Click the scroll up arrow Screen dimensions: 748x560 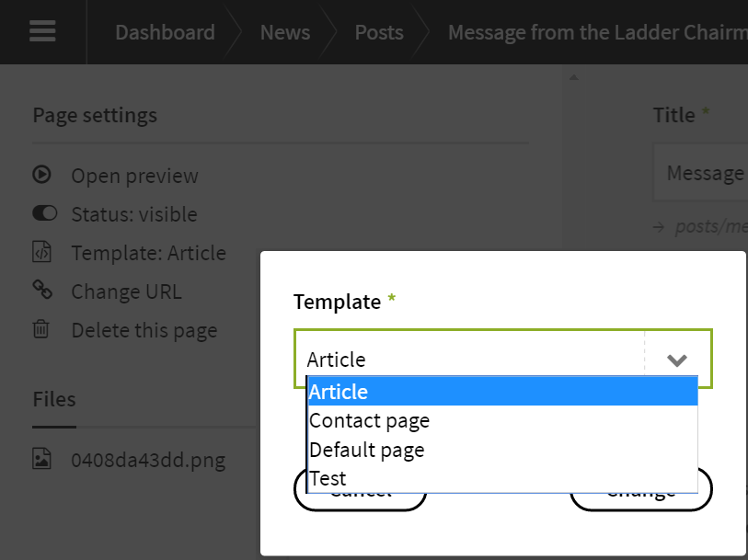coord(574,78)
